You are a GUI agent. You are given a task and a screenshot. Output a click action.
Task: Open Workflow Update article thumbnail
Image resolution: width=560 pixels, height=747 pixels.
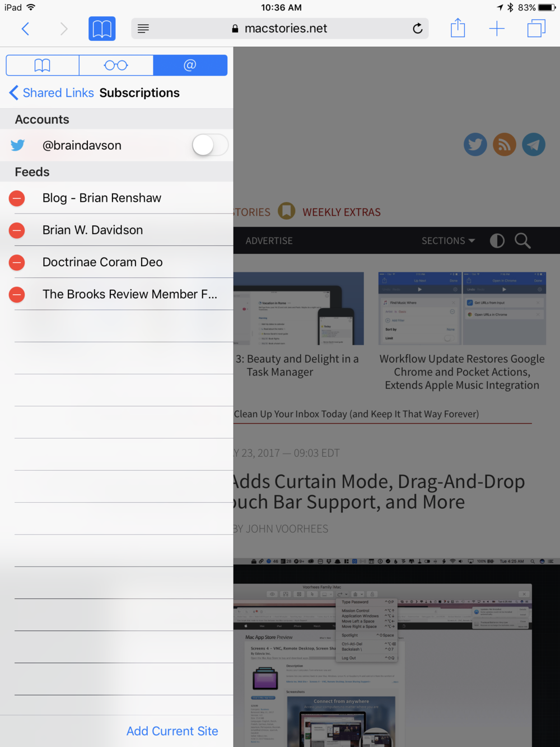(x=462, y=308)
